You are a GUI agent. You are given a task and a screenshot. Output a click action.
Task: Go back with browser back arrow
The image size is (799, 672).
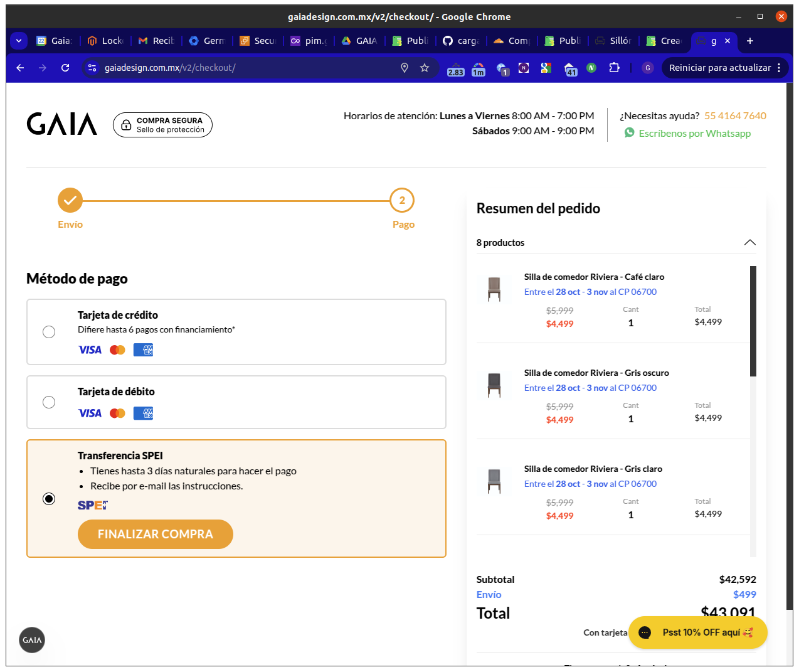click(20, 68)
